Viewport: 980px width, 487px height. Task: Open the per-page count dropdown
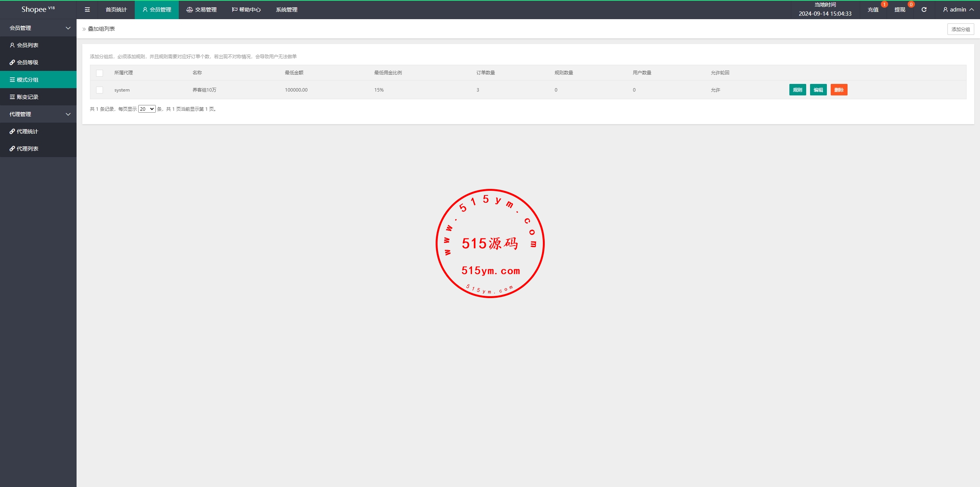point(147,109)
